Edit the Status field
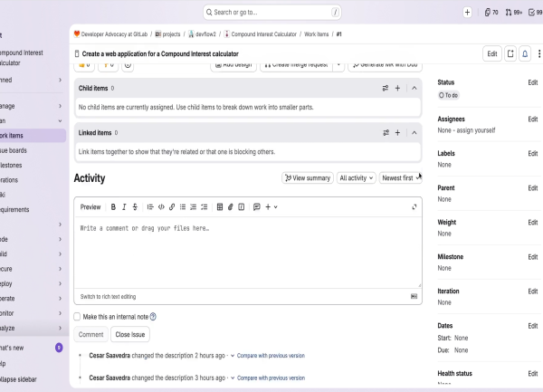The height and width of the screenshot is (392, 543). click(x=533, y=82)
